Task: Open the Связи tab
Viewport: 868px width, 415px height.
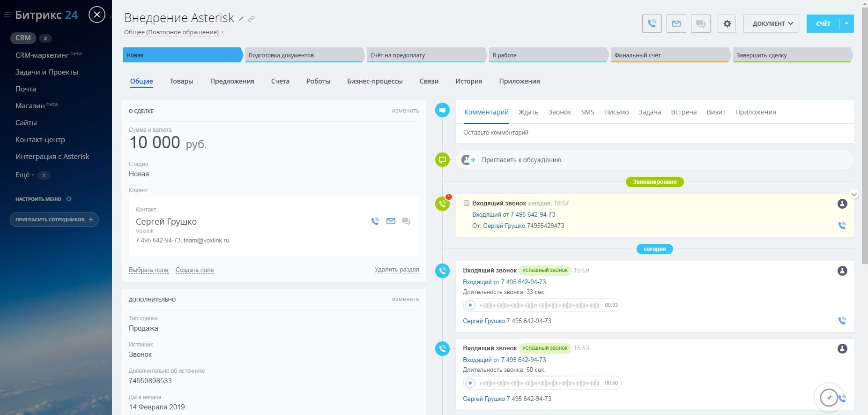Action: tap(429, 81)
